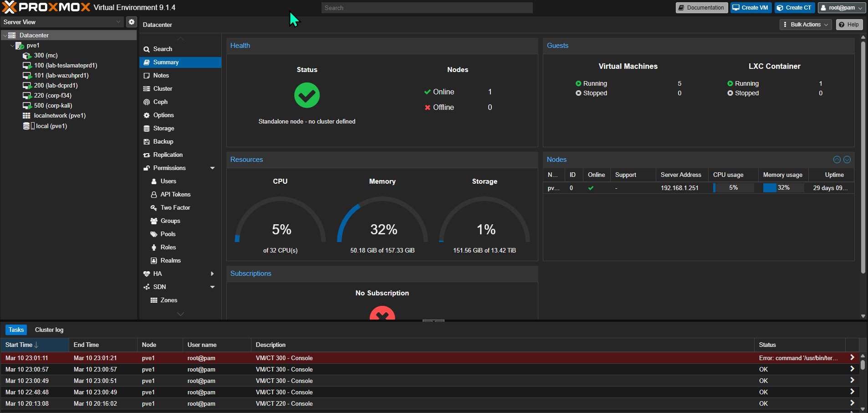Open the Server View dropdown

(x=62, y=22)
